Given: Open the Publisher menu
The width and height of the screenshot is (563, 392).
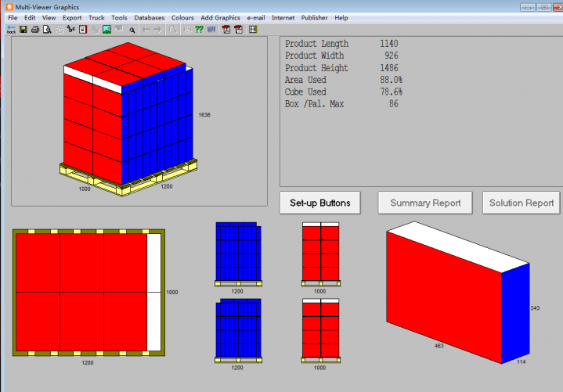Looking at the screenshot, I should 315,17.
